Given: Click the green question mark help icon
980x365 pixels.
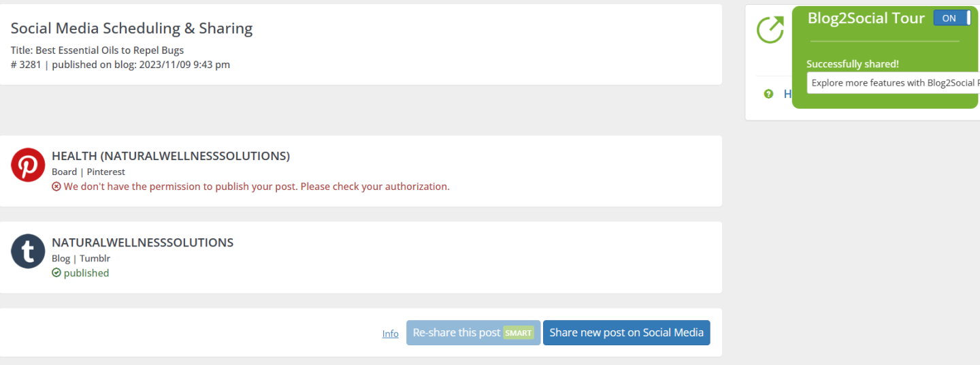Looking at the screenshot, I should 768,94.
